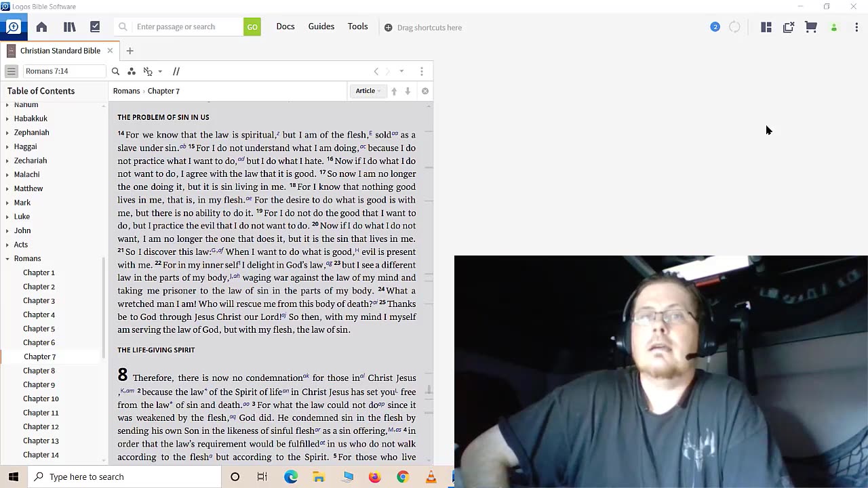Open the visual filters three-dots icon
Image resolution: width=868 pixels, height=488 pixels.
[x=132, y=71]
